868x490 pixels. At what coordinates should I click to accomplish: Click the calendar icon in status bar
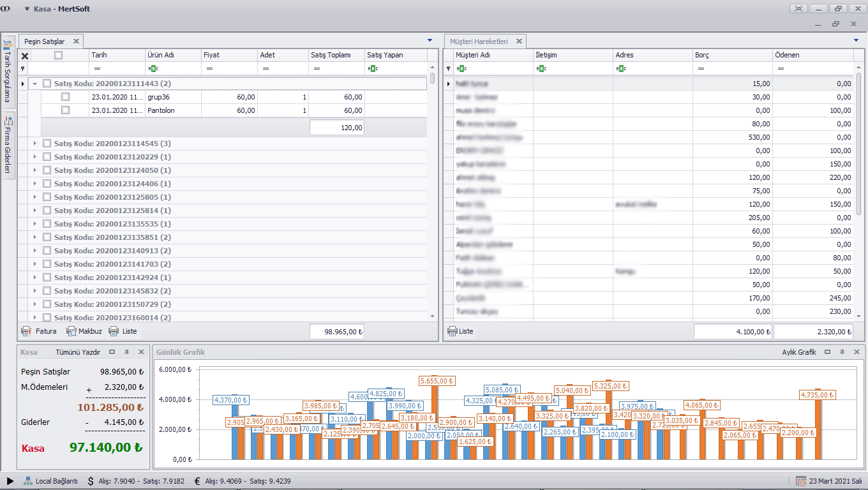click(801, 480)
